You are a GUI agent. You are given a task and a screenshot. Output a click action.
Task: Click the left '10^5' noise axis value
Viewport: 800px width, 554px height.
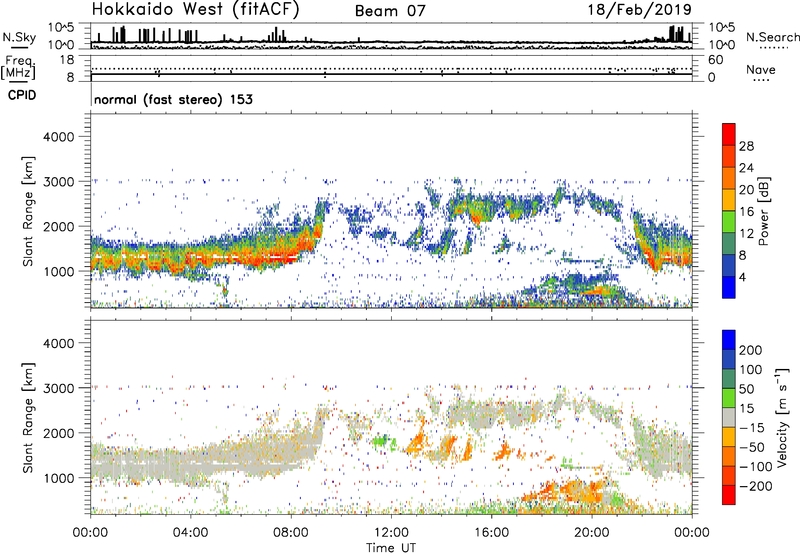tap(61, 27)
